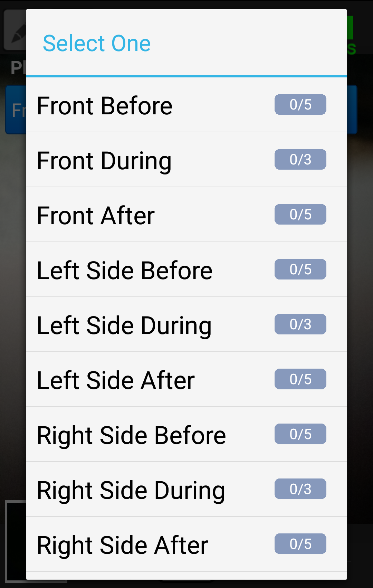Tap the 0/5 badge on Right Side Before
The width and height of the screenshot is (373, 588).
pyautogui.click(x=300, y=434)
